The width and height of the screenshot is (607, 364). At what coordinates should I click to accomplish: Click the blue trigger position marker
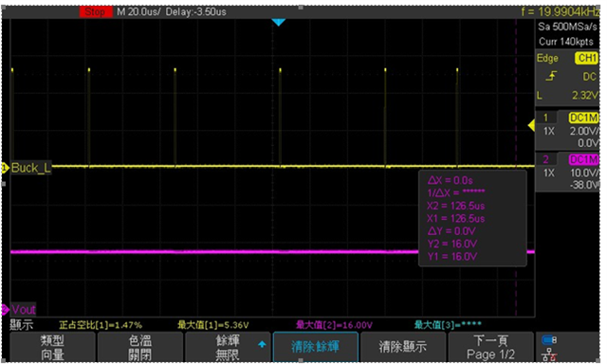(x=278, y=23)
